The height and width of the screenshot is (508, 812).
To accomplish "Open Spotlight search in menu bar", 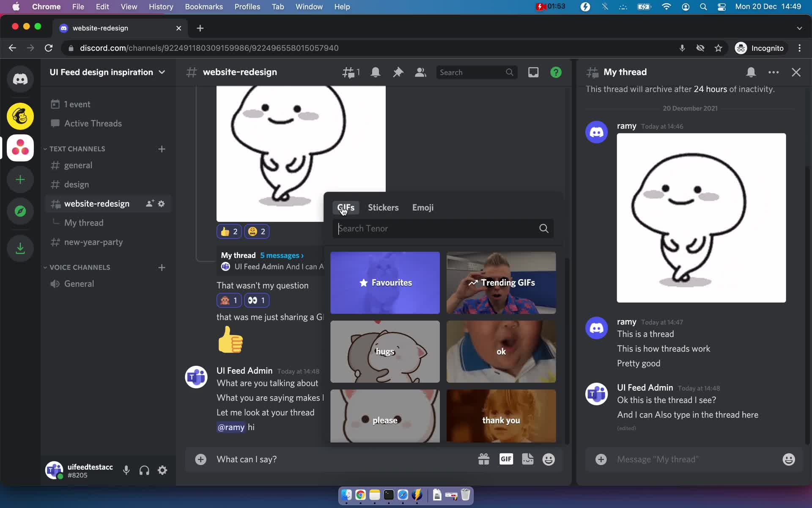I will tap(703, 7).
